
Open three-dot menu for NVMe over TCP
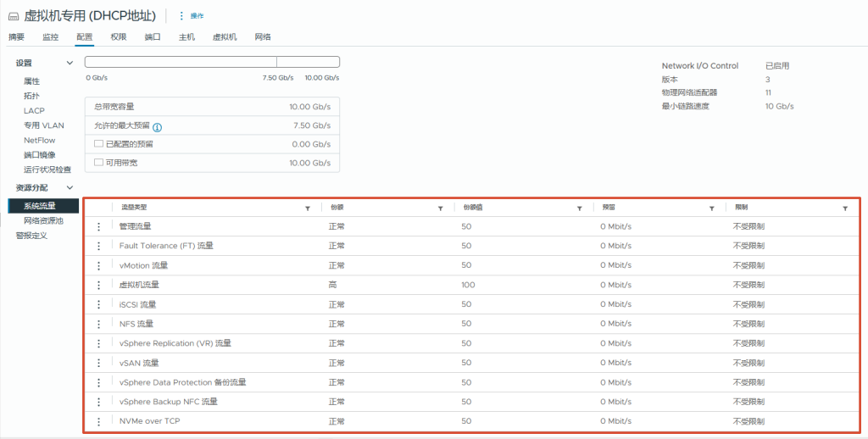pos(98,421)
